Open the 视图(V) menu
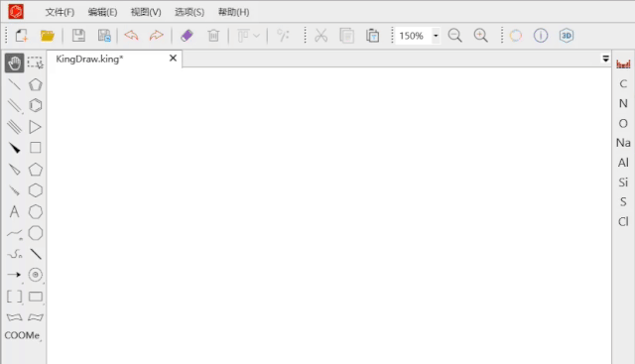This screenshot has width=635, height=364. 146,12
